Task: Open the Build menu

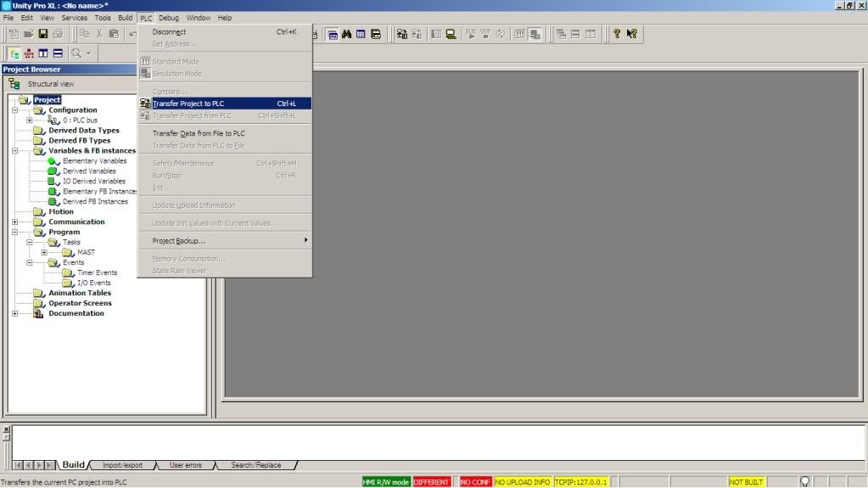Action: 126,18
